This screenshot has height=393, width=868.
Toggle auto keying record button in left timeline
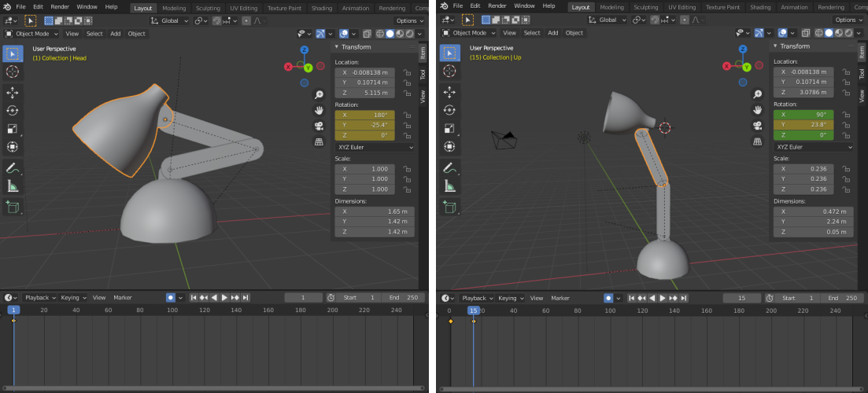[x=171, y=297]
